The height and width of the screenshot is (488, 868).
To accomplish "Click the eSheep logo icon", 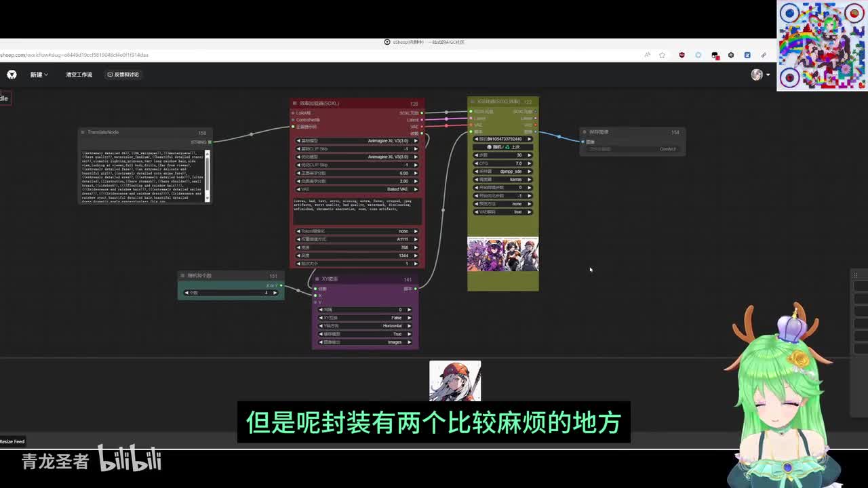I will [12, 75].
